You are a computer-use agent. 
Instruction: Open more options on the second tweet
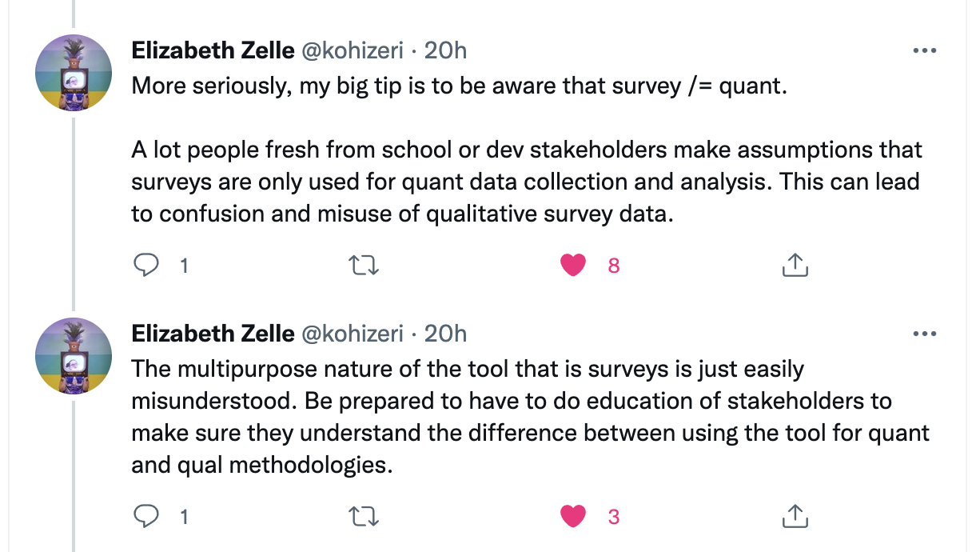924,334
